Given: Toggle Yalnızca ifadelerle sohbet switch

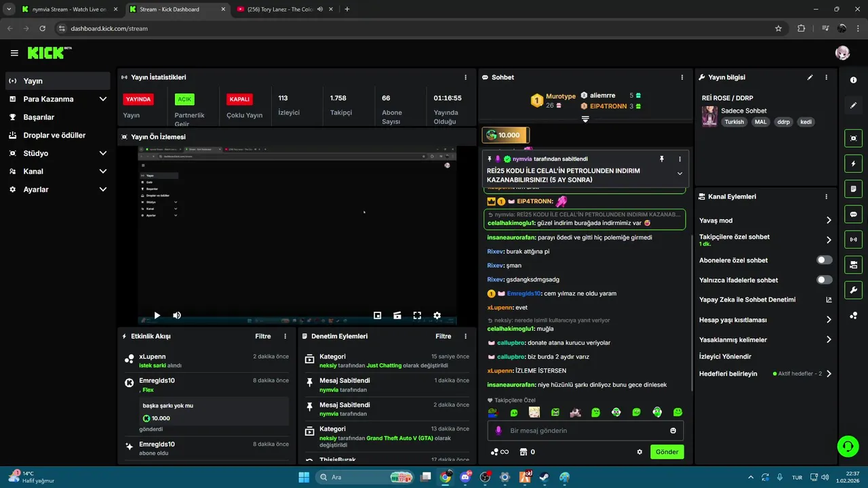Looking at the screenshot, I should (824, 279).
